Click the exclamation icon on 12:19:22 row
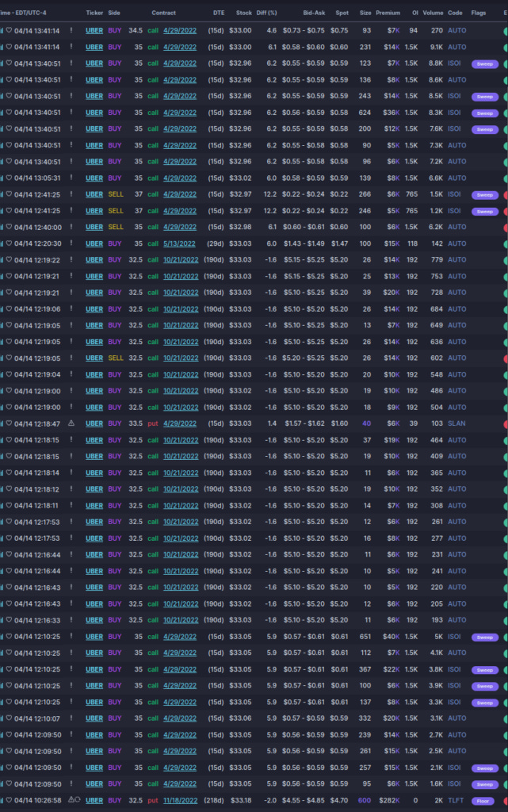Viewport: 508px width, 812px height. click(71, 259)
